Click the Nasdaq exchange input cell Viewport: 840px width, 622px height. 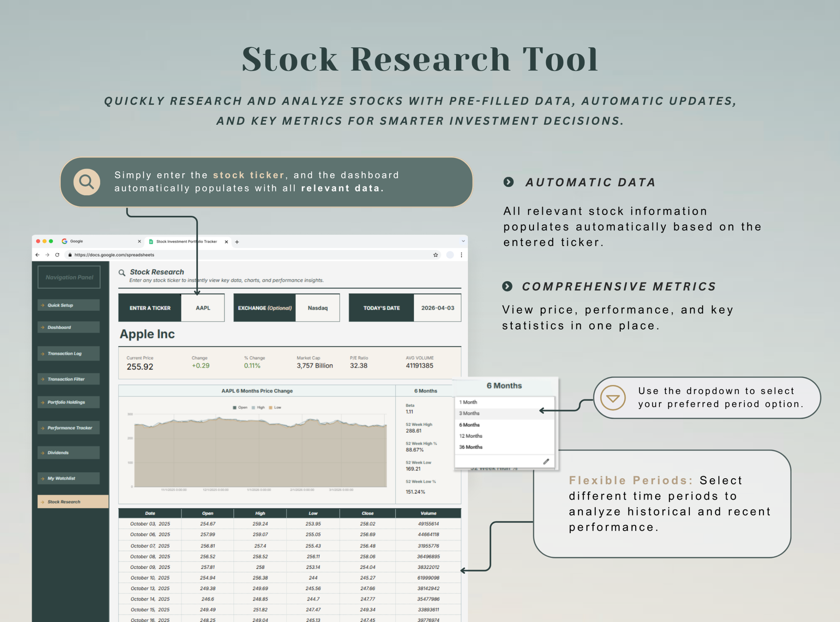[x=318, y=308]
